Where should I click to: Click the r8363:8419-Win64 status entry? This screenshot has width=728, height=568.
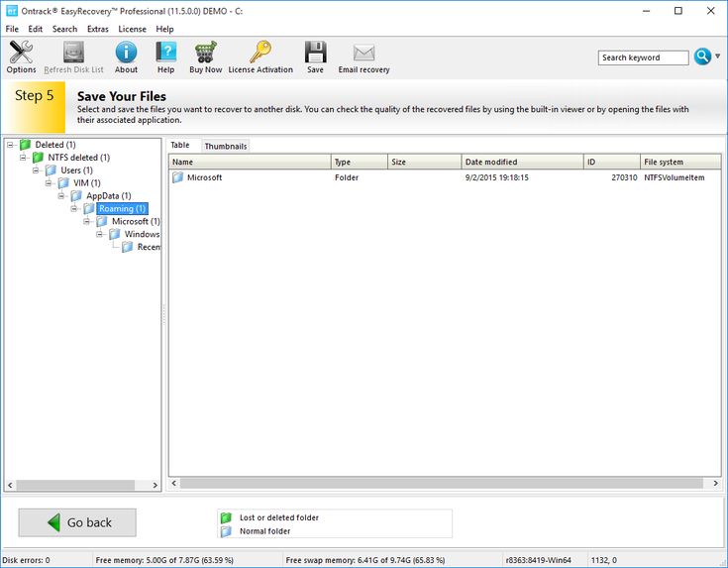539,560
